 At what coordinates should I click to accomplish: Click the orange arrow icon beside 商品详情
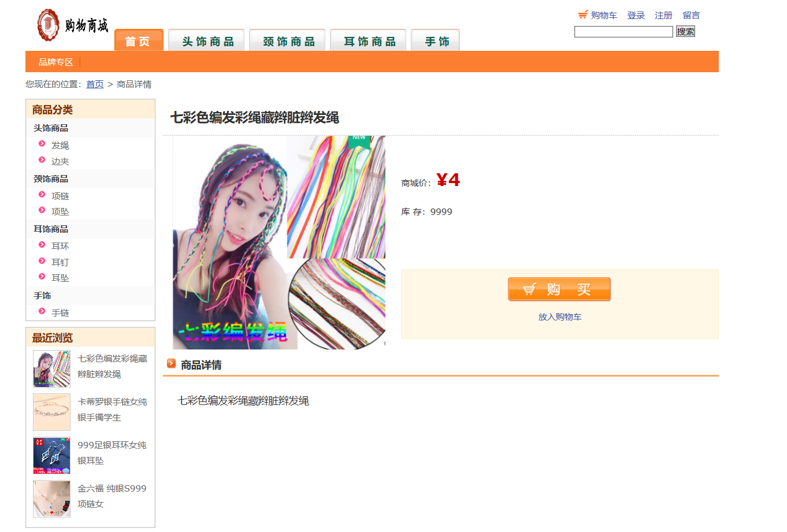(x=171, y=363)
